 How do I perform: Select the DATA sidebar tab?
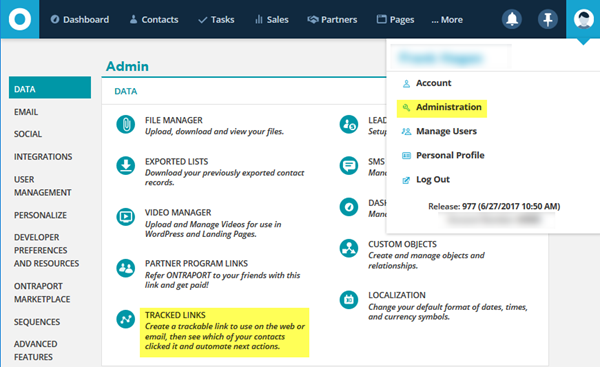pos(50,88)
